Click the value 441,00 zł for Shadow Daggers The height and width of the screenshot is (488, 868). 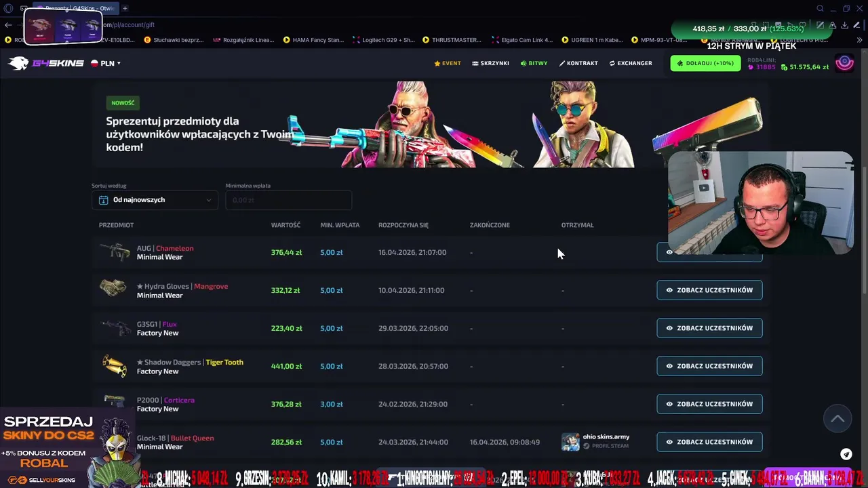[x=286, y=366]
